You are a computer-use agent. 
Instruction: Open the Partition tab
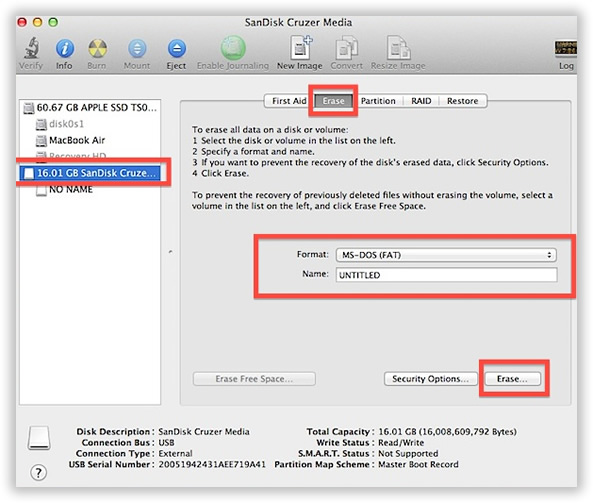pyautogui.click(x=378, y=101)
